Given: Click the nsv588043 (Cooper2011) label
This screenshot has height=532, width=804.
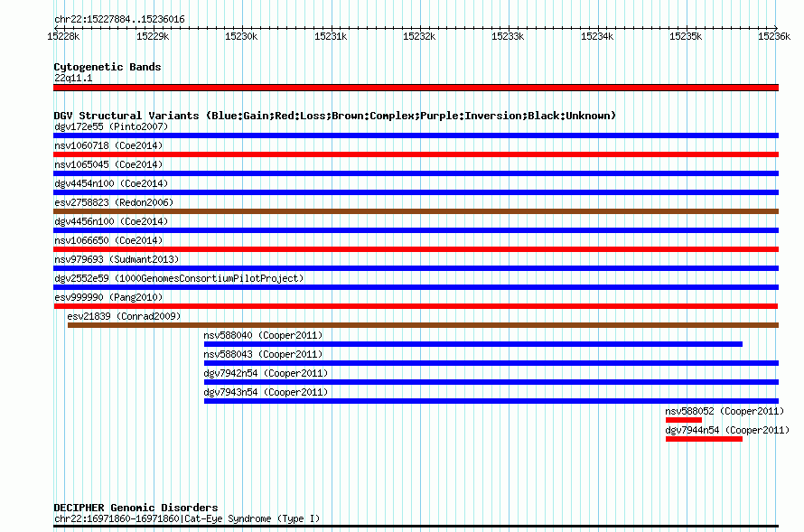Looking at the screenshot, I should [263, 354].
